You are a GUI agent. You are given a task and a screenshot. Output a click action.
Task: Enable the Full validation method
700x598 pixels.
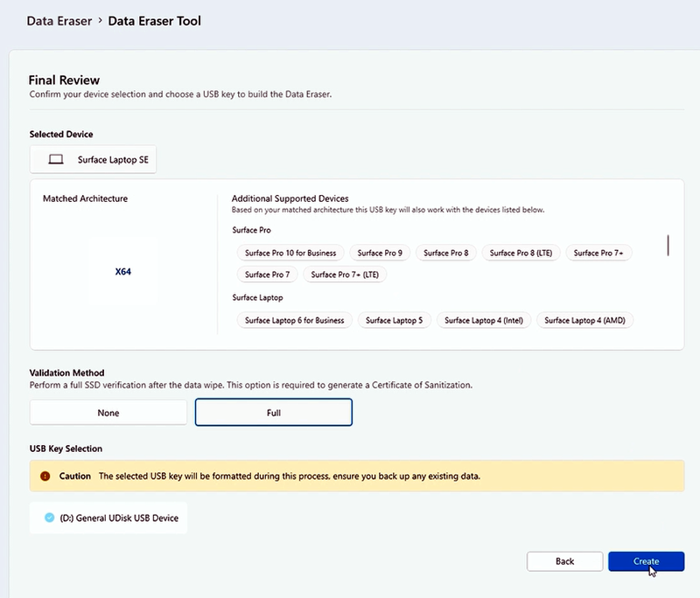click(x=273, y=412)
